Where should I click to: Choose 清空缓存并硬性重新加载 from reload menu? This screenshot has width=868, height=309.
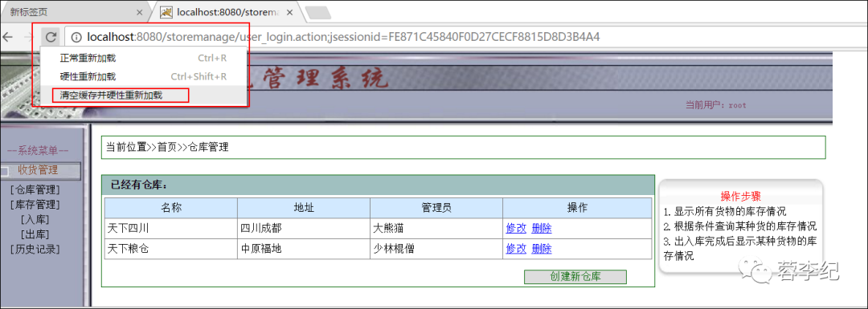click(x=143, y=95)
